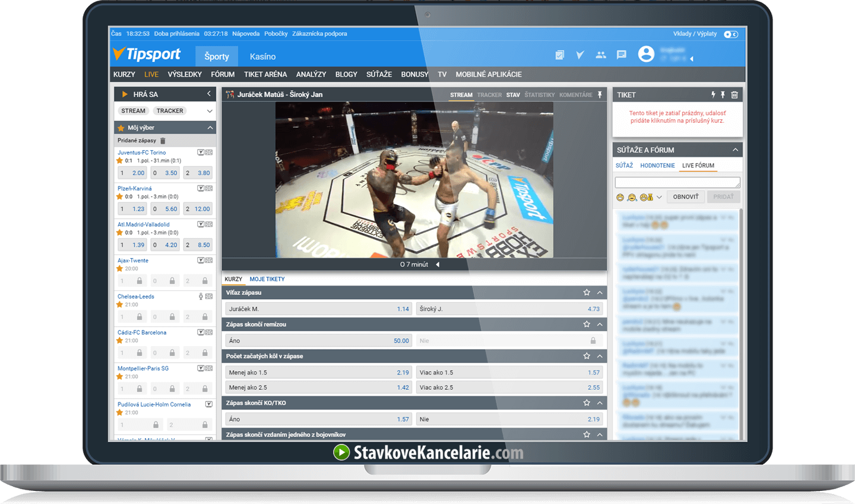Click the mouse icon for Chelsea-Leeds
This screenshot has width=855, height=504.
(x=201, y=296)
